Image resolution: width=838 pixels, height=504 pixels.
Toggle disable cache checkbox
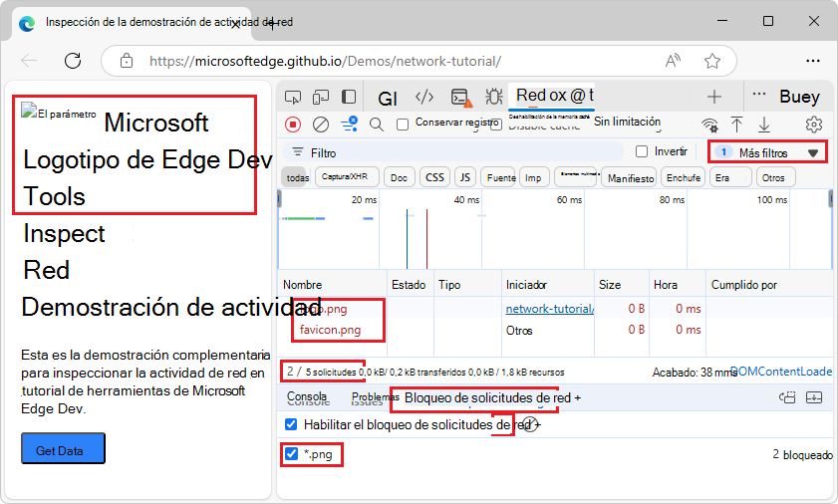(x=496, y=125)
